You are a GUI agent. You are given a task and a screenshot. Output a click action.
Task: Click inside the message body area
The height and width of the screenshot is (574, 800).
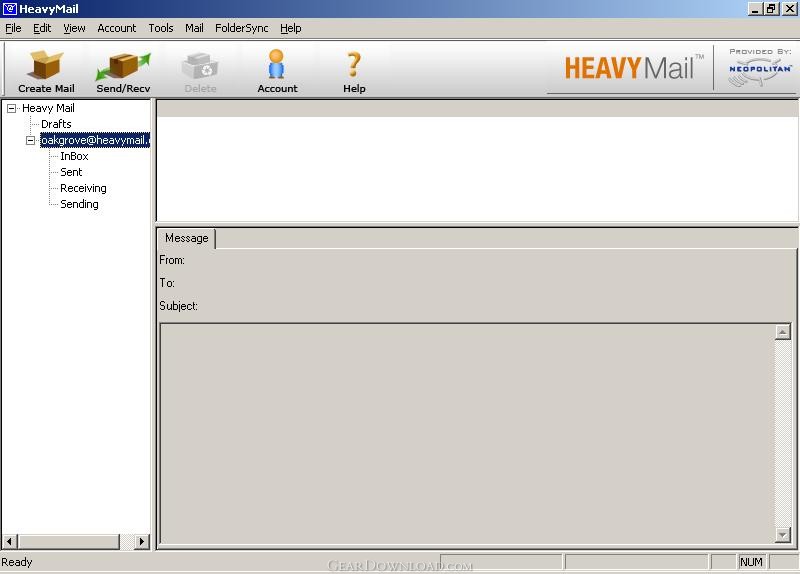pyautogui.click(x=467, y=434)
